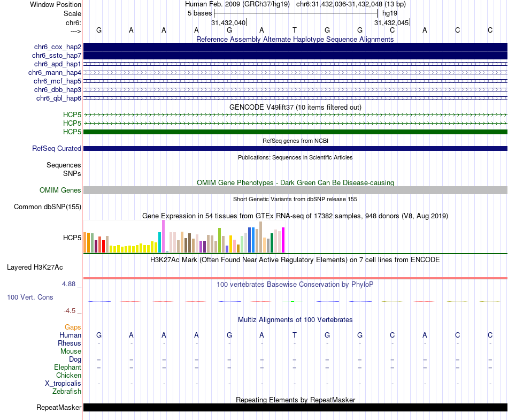Click the Mouse species label
The image size is (508, 420).
coord(71,352)
